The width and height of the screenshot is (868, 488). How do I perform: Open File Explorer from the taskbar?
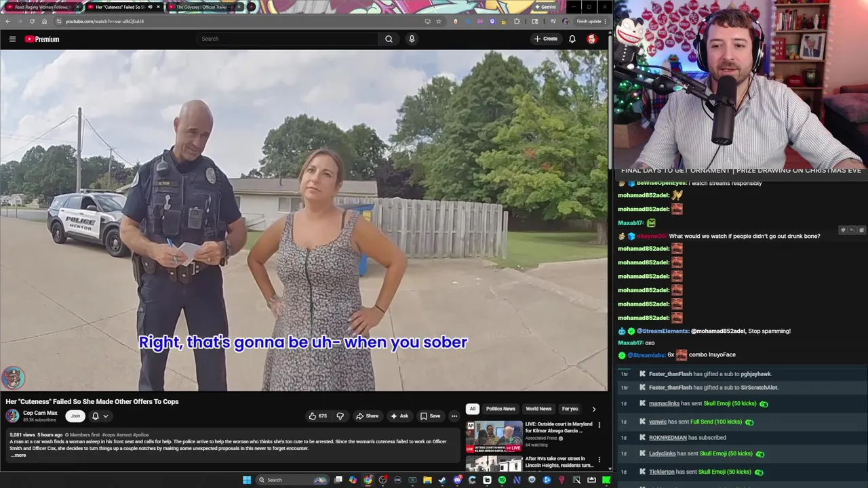pyautogui.click(x=427, y=480)
